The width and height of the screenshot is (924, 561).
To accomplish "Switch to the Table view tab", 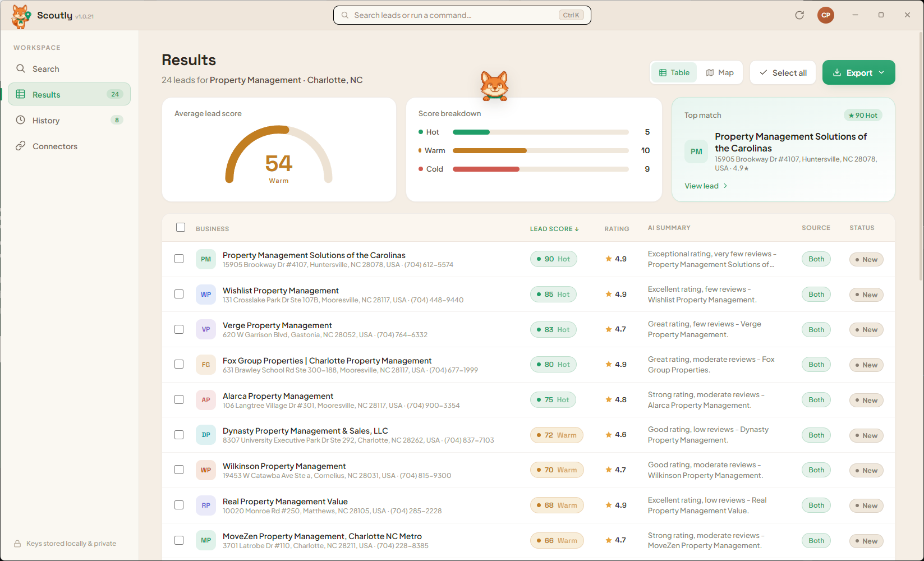I will point(674,72).
